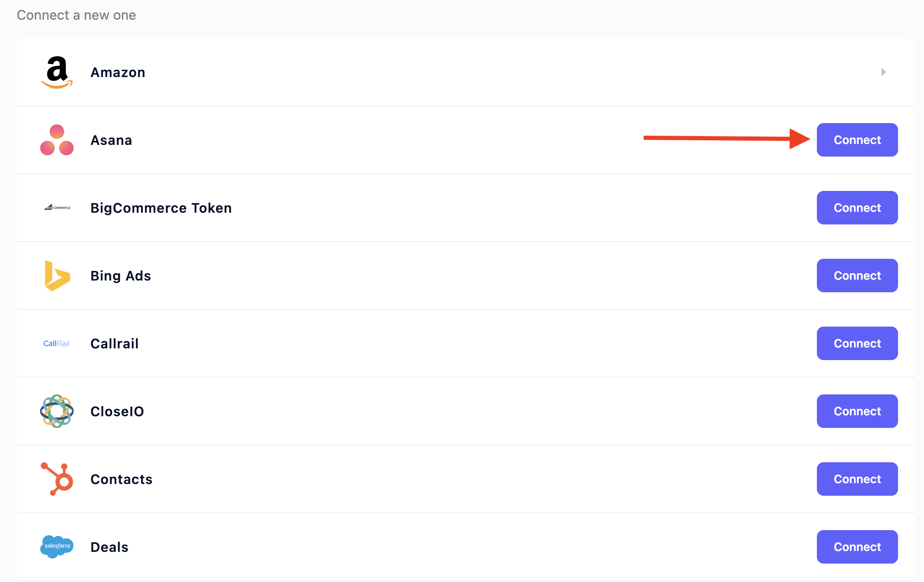Click the HubSpot Contacts logo
The height and width of the screenshot is (582, 924).
click(x=57, y=479)
